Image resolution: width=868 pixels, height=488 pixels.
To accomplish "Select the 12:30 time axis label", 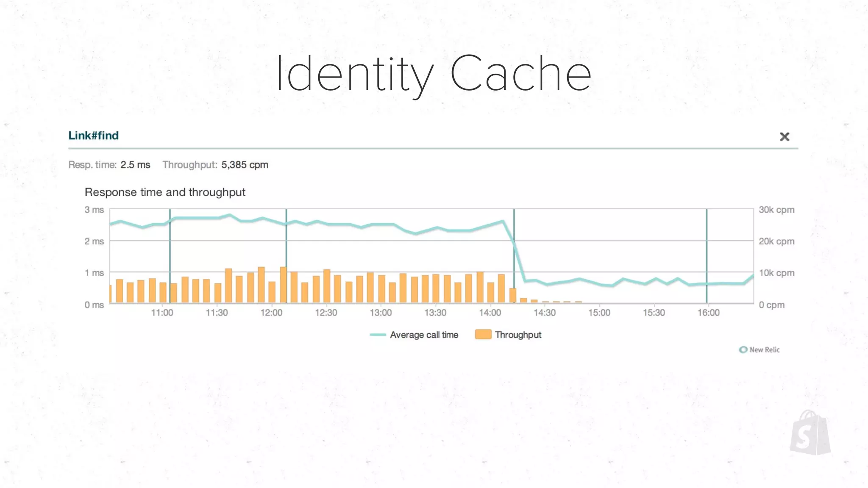I will (326, 313).
